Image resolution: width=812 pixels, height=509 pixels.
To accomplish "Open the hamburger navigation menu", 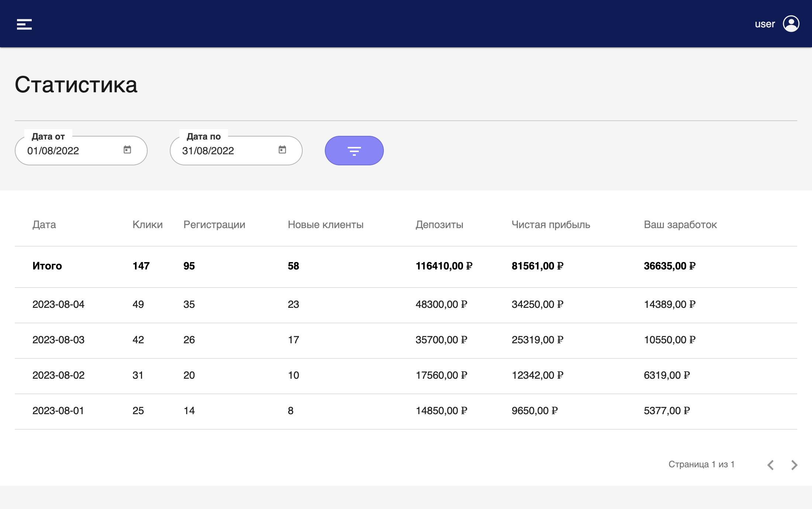I will [x=24, y=24].
